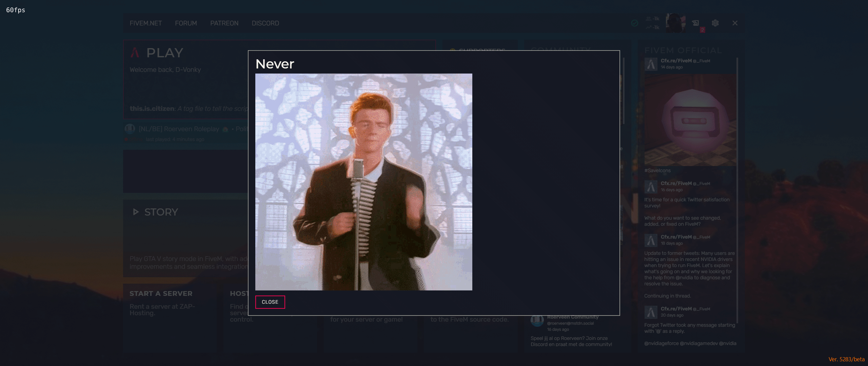Open the user avatar profile picture
This screenshot has height=366, width=868.
tap(675, 23)
